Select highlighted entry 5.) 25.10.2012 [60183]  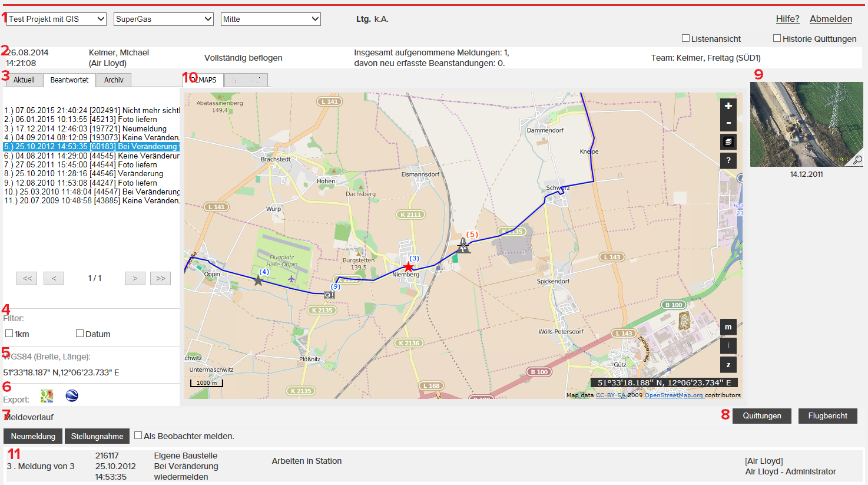[91, 147]
